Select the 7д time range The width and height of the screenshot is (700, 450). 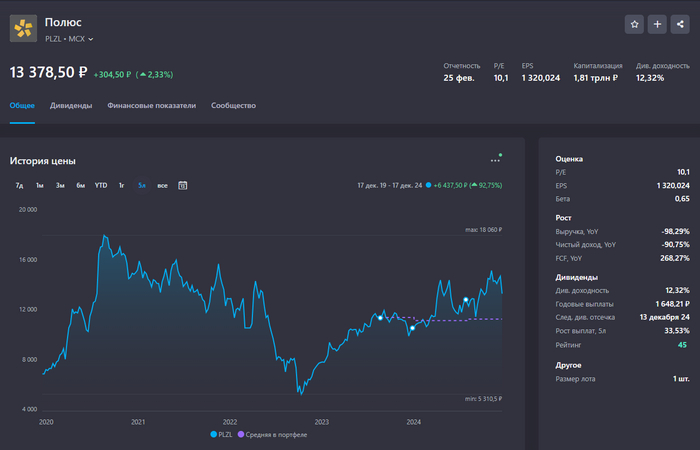point(19,185)
